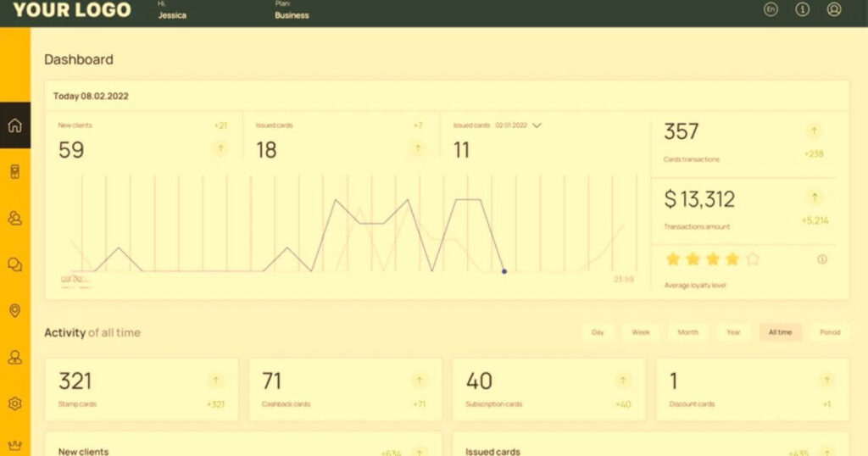
Task: Click the 23:59 chart end label
Action: [x=623, y=279]
